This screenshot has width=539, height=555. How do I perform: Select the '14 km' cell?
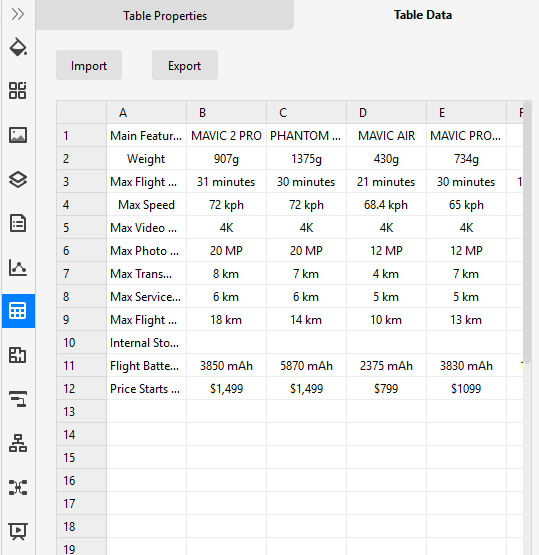(x=306, y=320)
